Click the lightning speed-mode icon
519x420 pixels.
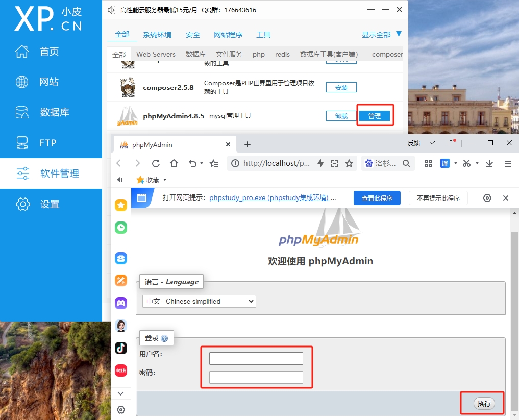[320, 163]
